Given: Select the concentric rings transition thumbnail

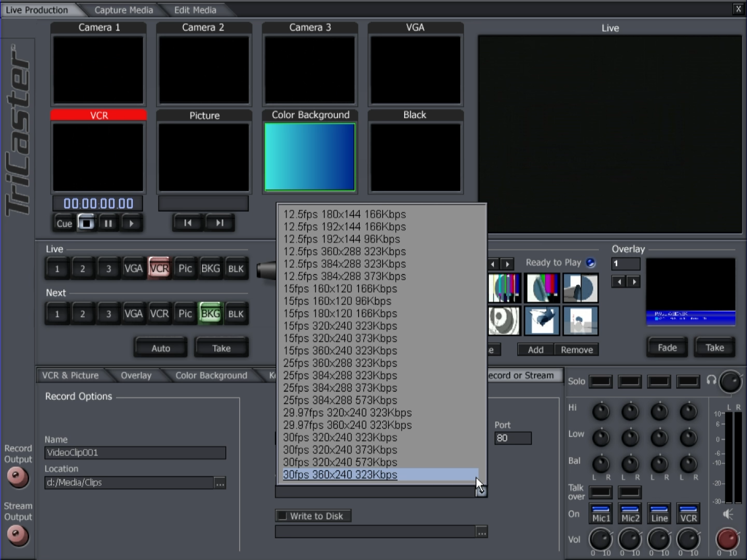Looking at the screenshot, I should tap(504, 320).
